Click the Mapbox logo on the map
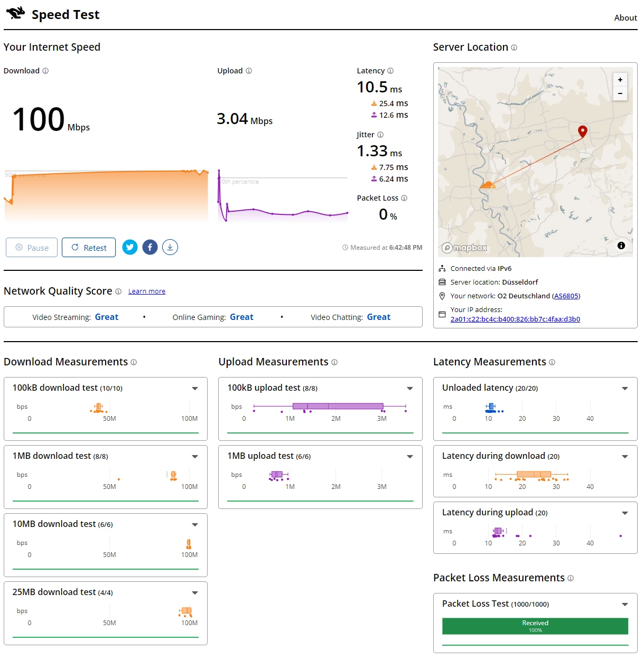This screenshot has height=660, width=644. point(465,248)
